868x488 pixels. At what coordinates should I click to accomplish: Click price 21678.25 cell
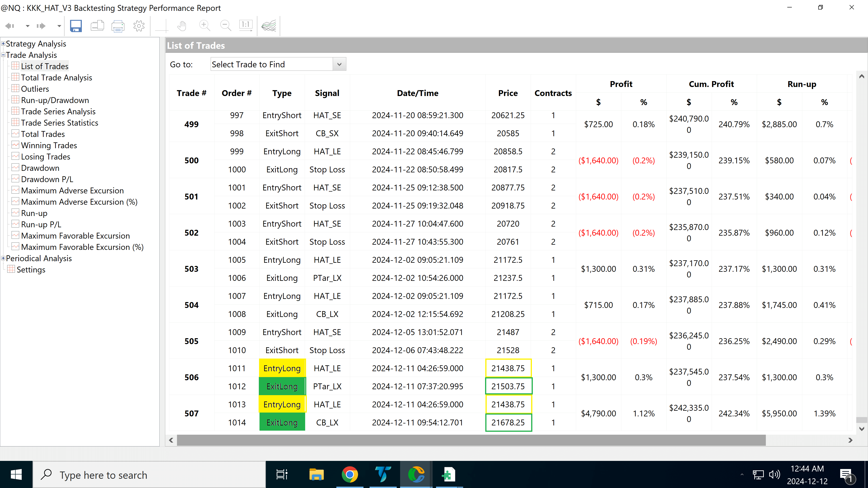coord(508,422)
